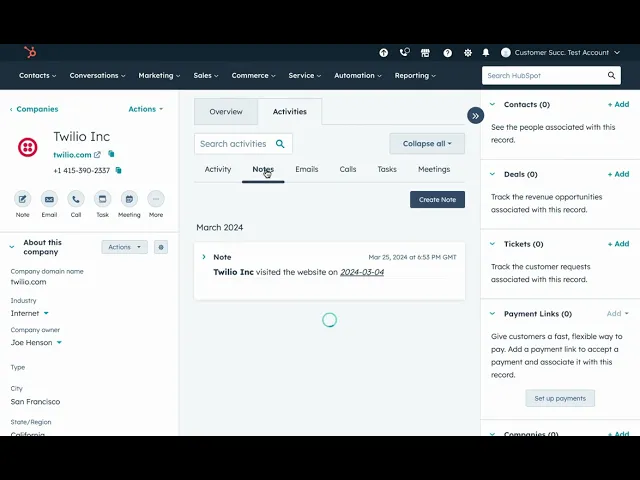This screenshot has height=480, width=640.
Task: Open the Commerce menu
Action: point(253,76)
